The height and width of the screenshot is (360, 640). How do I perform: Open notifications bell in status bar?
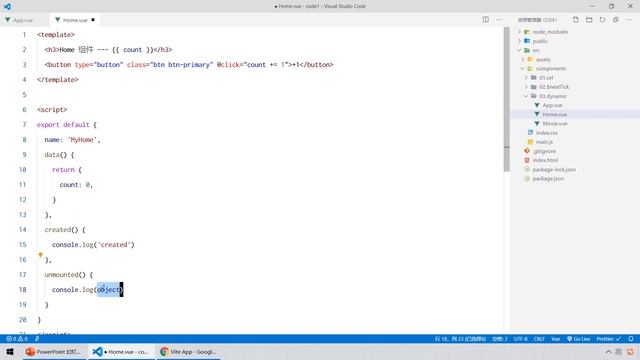click(x=631, y=339)
